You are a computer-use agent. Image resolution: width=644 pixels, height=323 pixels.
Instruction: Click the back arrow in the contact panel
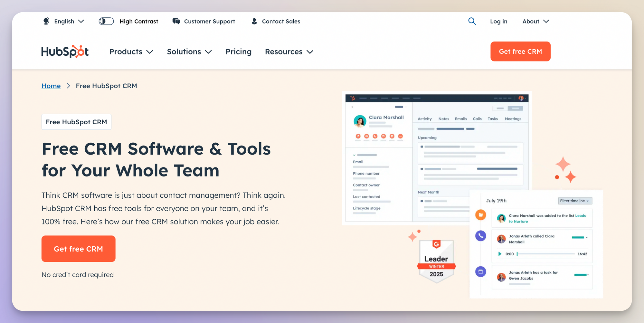coord(352,107)
